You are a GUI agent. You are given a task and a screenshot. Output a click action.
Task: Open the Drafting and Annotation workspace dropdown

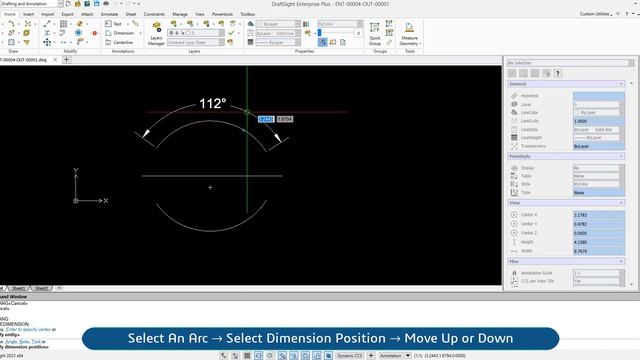point(60,4)
